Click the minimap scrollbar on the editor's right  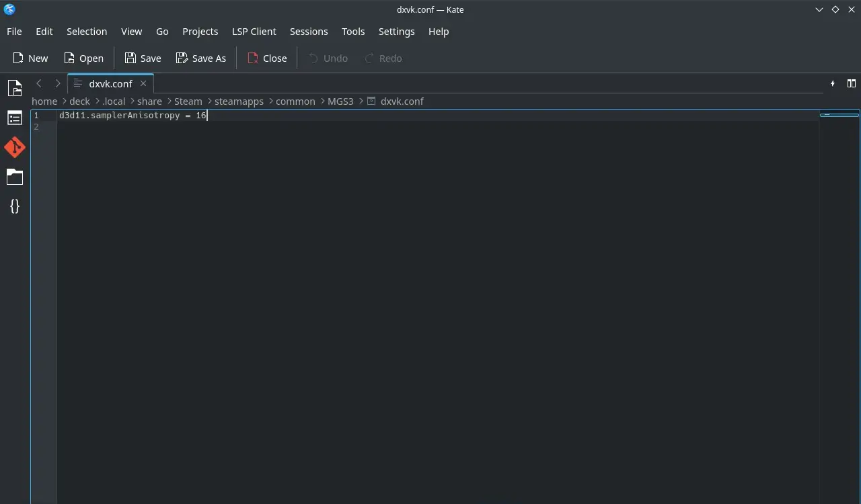pos(839,306)
